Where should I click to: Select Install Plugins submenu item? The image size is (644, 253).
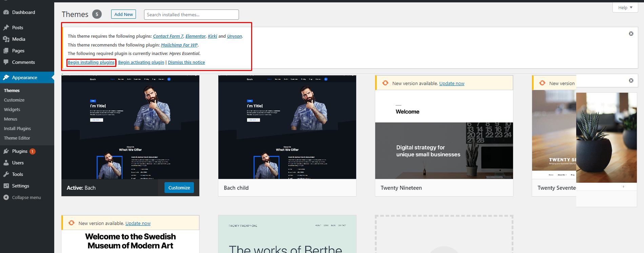click(x=17, y=128)
